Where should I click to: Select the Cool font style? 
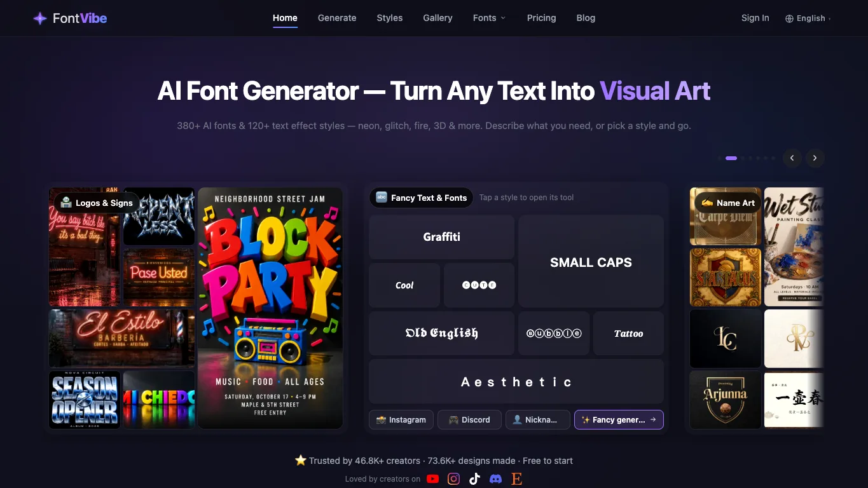point(404,285)
